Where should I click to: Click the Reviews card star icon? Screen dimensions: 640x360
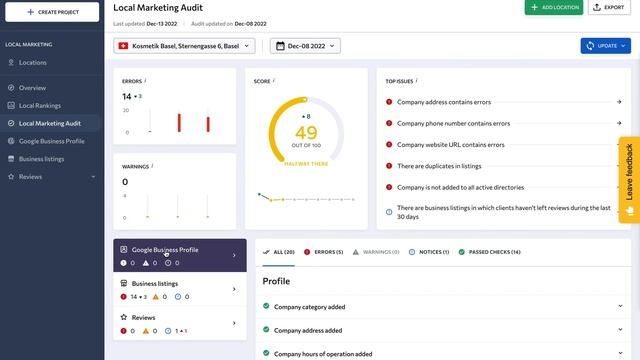point(124,317)
